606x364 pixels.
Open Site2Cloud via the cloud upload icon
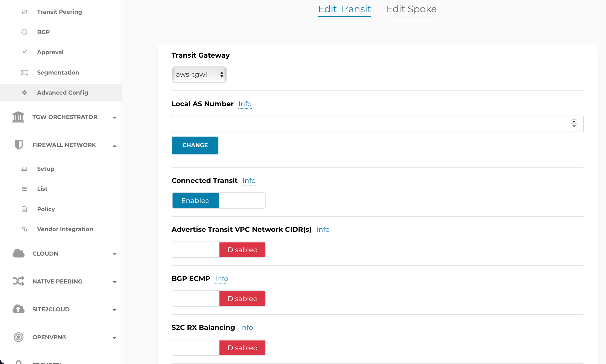[18, 309]
